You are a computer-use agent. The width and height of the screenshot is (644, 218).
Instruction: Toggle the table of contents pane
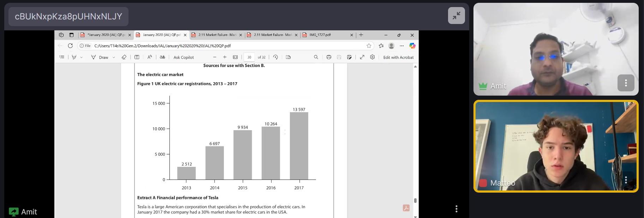pyautogui.click(x=62, y=57)
